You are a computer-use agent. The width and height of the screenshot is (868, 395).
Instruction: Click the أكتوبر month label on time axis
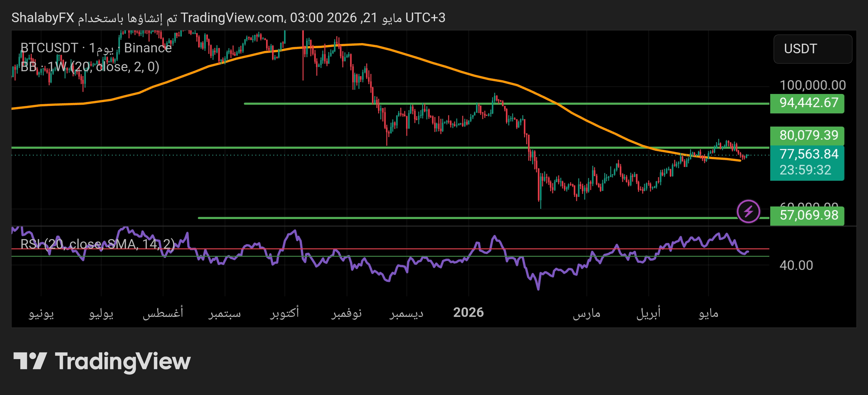pos(284,313)
